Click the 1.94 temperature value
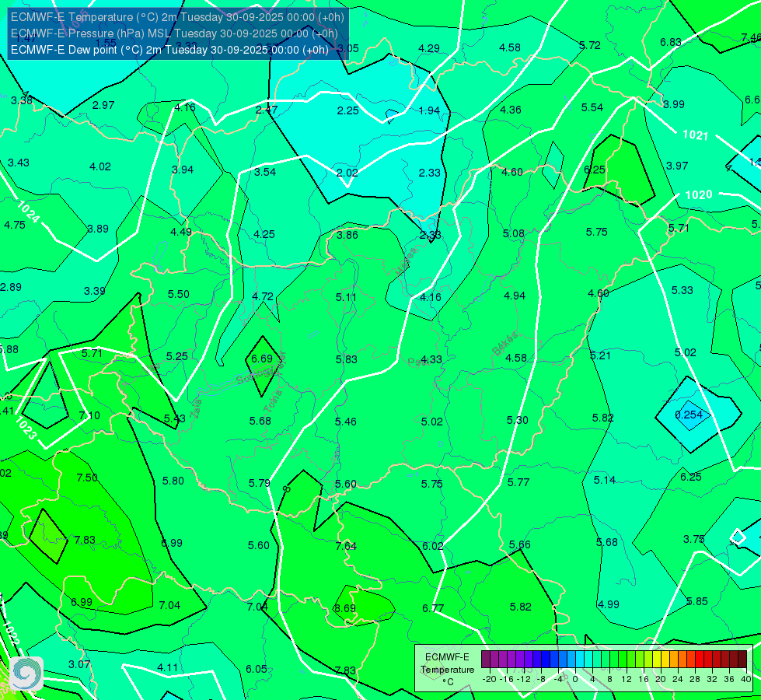This screenshot has height=700, width=761. click(x=429, y=110)
